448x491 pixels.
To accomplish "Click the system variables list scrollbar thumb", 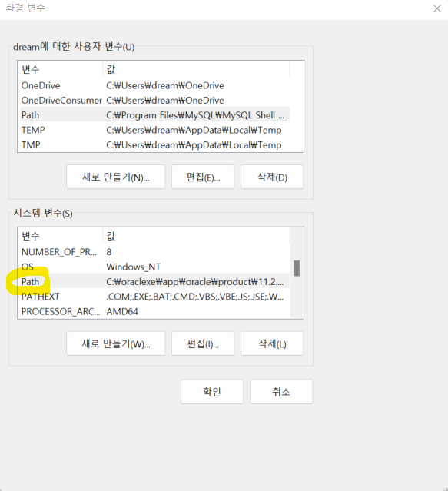I will tap(297, 268).
